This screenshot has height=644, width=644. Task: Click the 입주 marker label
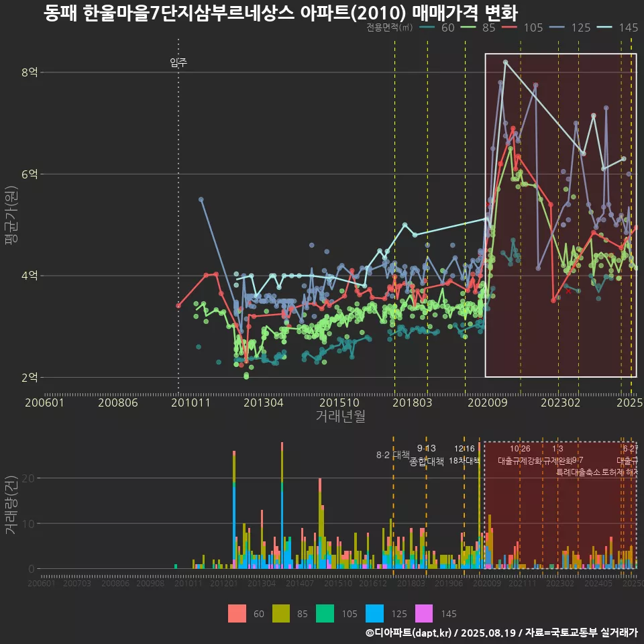(x=178, y=62)
